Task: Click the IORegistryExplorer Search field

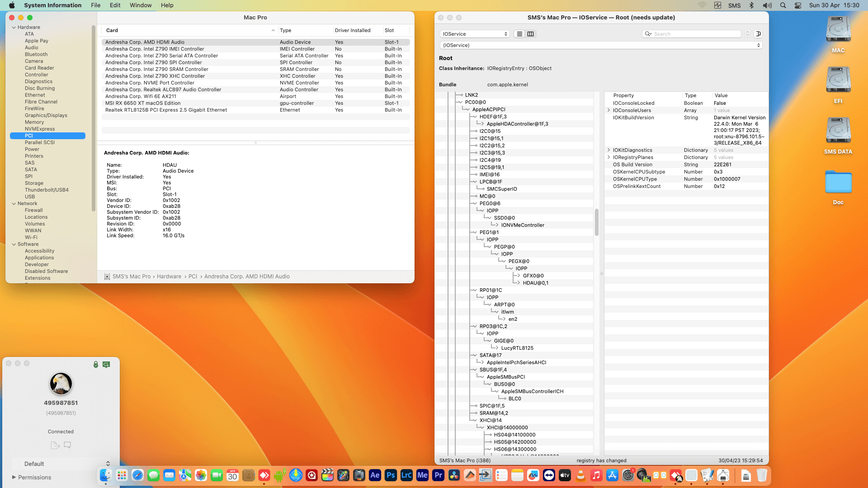Action: (x=692, y=34)
